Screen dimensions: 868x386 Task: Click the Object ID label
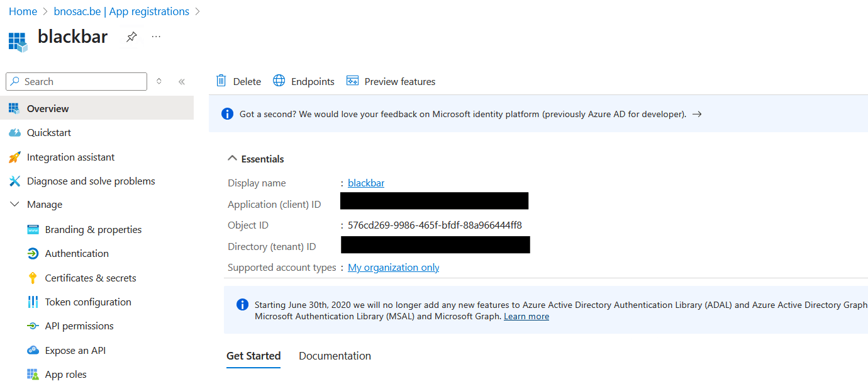(248, 225)
